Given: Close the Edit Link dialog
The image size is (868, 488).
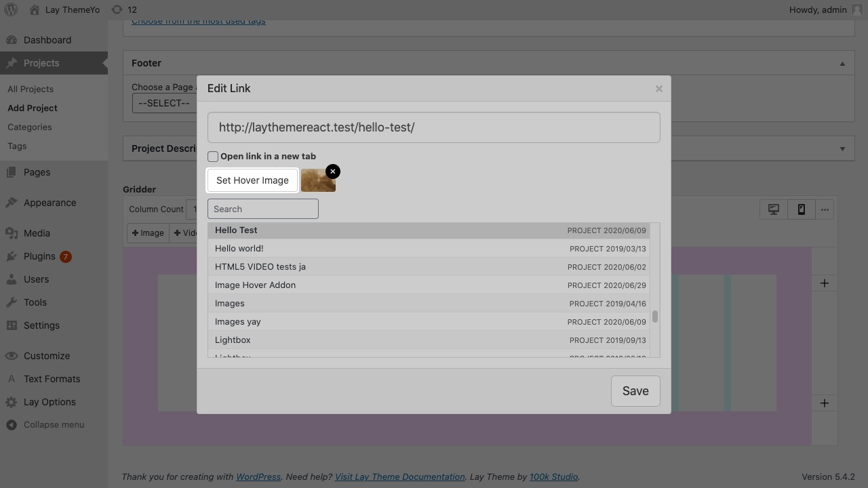Looking at the screenshot, I should [658, 89].
